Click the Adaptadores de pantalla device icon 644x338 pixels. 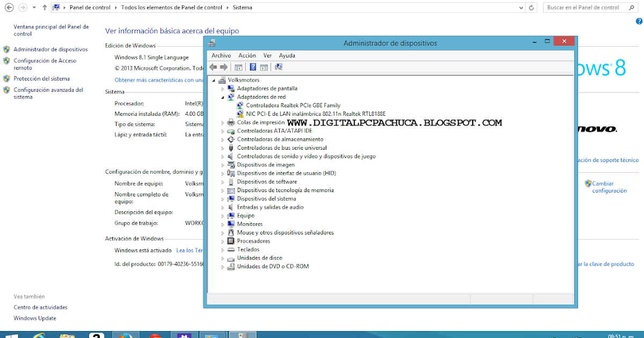click(x=231, y=89)
